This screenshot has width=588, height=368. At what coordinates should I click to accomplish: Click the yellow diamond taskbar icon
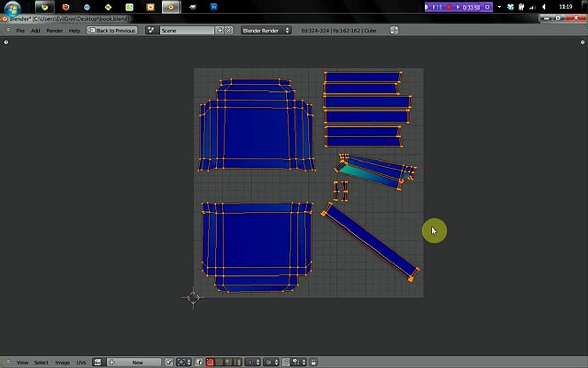108,7
